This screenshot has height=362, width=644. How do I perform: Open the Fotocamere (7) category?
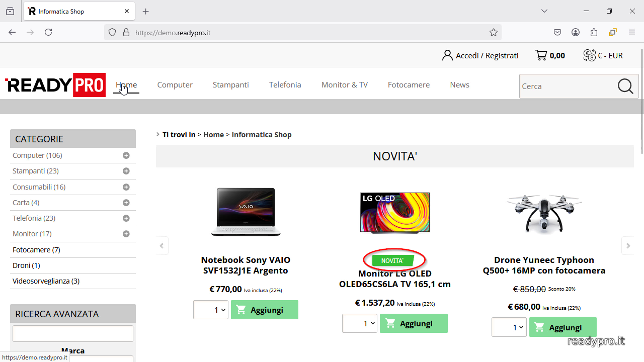[x=36, y=249]
